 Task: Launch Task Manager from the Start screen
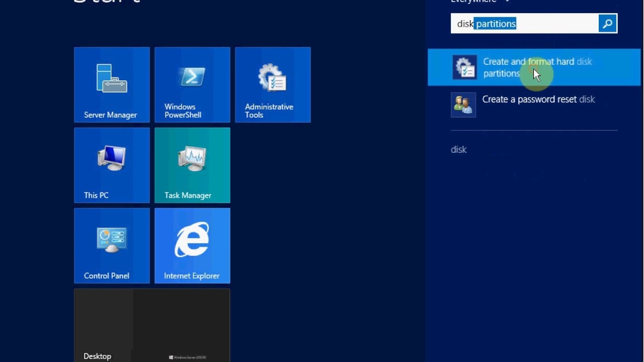pyautogui.click(x=192, y=165)
